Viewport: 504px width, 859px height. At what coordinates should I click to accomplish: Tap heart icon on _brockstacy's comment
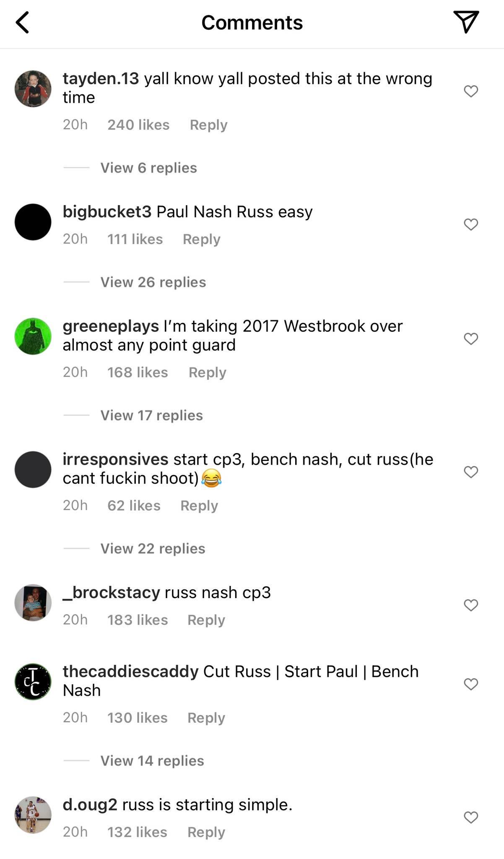pyautogui.click(x=471, y=605)
